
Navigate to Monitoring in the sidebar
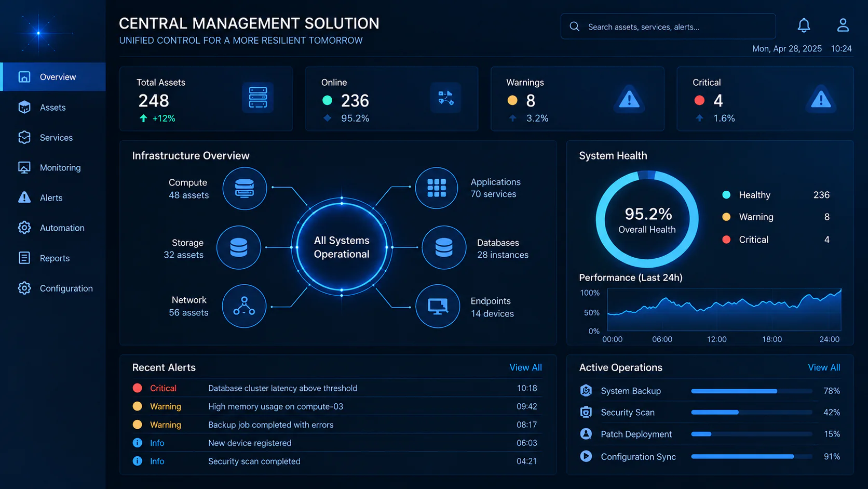[53, 167]
